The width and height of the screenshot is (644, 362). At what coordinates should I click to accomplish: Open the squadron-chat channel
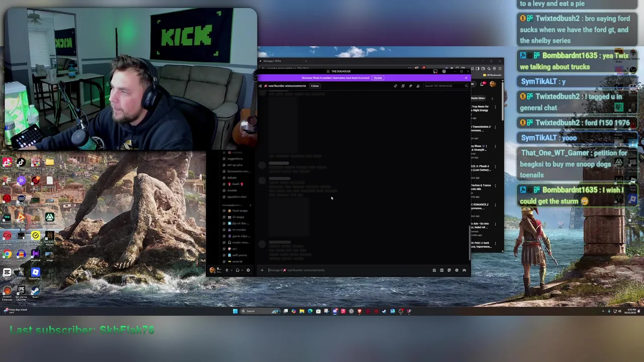[236, 197]
